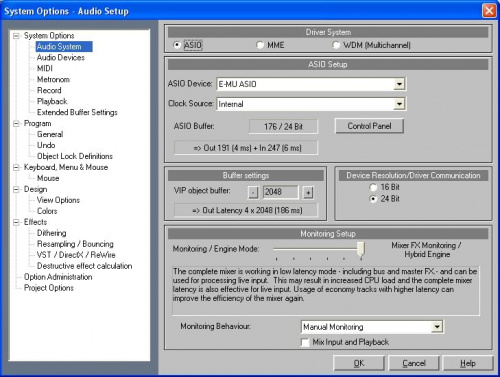This screenshot has height=377, width=500.
Task: Click the VIP object buffer value field
Action: [280, 192]
